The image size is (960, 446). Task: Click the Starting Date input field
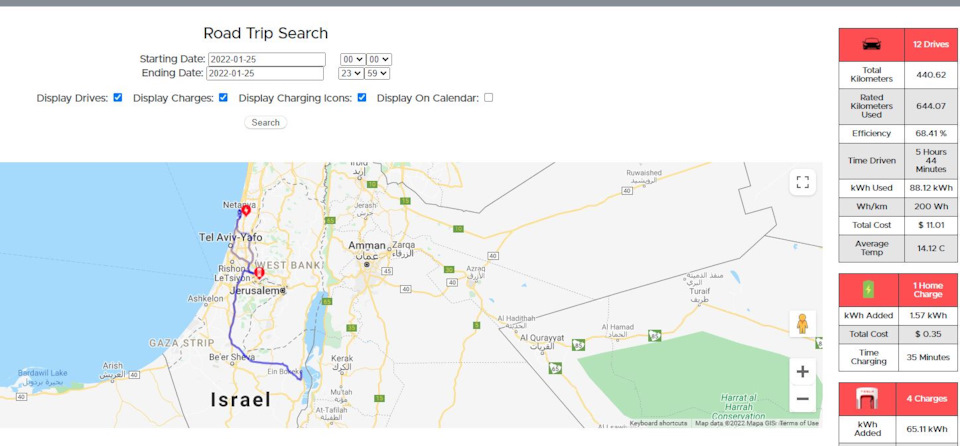point(267,59)
